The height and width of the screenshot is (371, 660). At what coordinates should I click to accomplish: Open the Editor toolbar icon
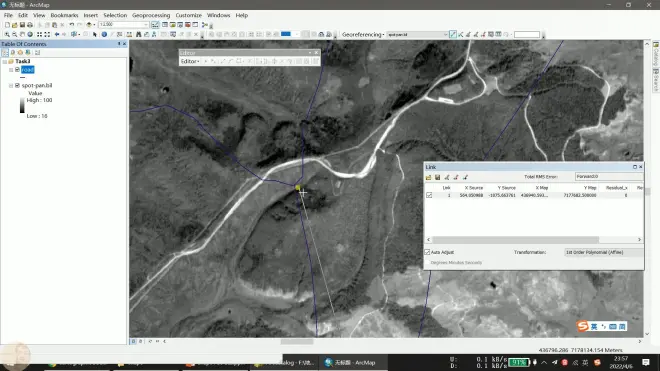[155, 25]
